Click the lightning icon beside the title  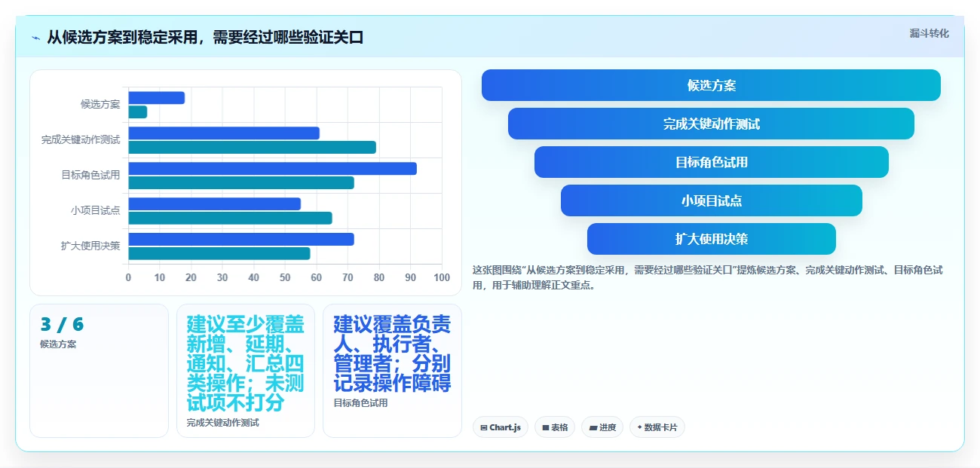pyautogui.click(x=35, y=38)
